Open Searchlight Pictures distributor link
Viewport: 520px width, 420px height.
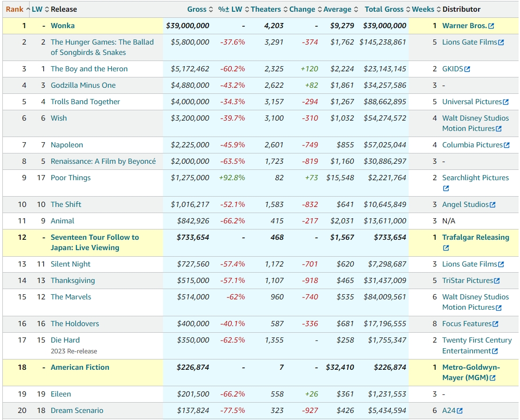point(475,178)
